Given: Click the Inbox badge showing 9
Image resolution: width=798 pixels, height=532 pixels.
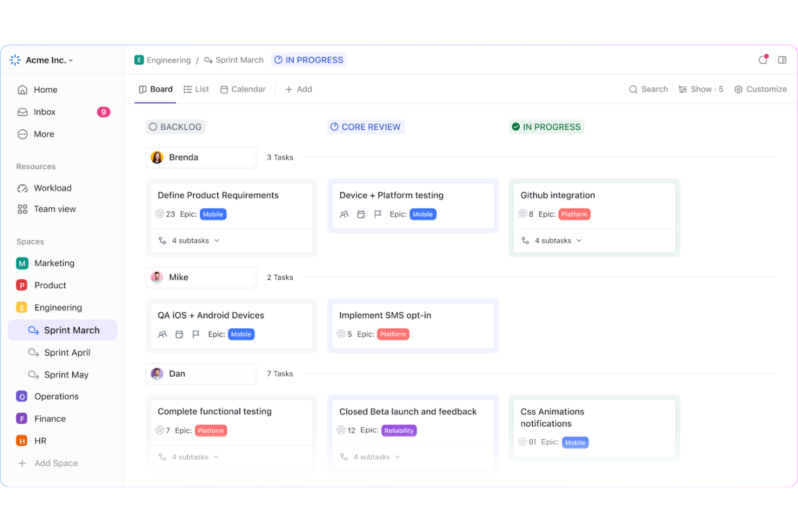Looking at the screenshot, I should (x=104, y=112).
